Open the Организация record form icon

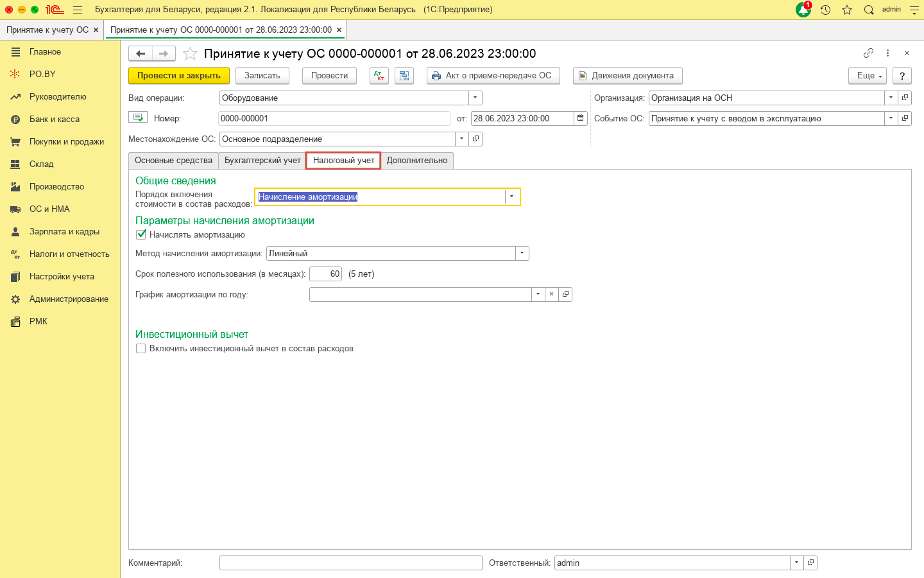click(905, 98)
